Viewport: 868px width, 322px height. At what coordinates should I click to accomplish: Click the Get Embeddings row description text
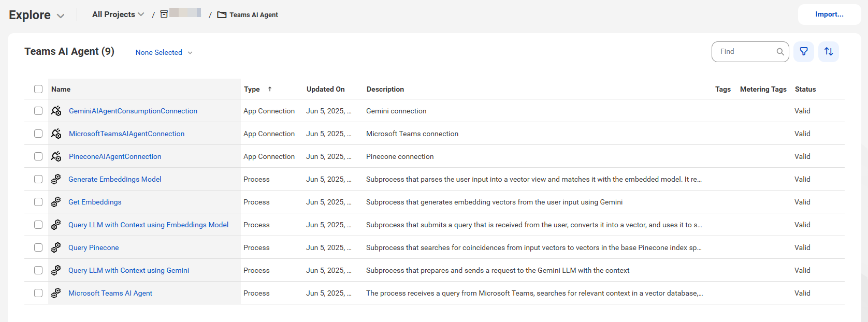coord(494,202)
